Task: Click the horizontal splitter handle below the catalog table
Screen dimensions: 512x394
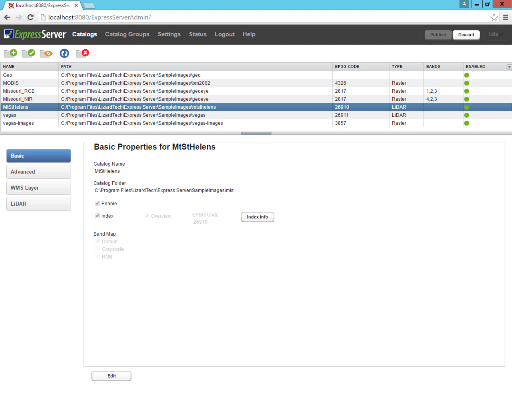Action: click(x=256, y=133)
